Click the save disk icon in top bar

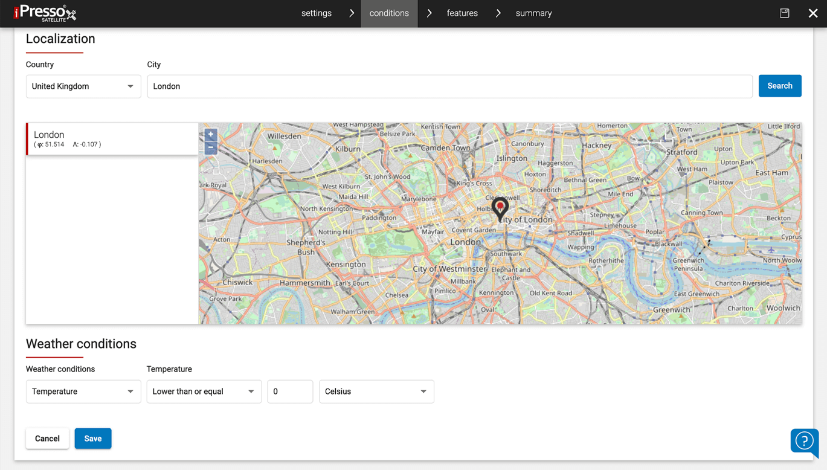[x=785, y=13]
